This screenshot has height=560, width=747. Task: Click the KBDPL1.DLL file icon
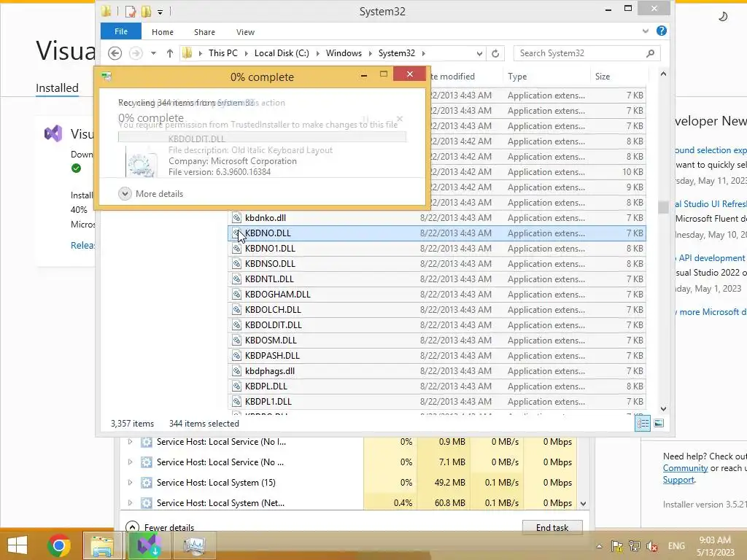coord(237,402)
